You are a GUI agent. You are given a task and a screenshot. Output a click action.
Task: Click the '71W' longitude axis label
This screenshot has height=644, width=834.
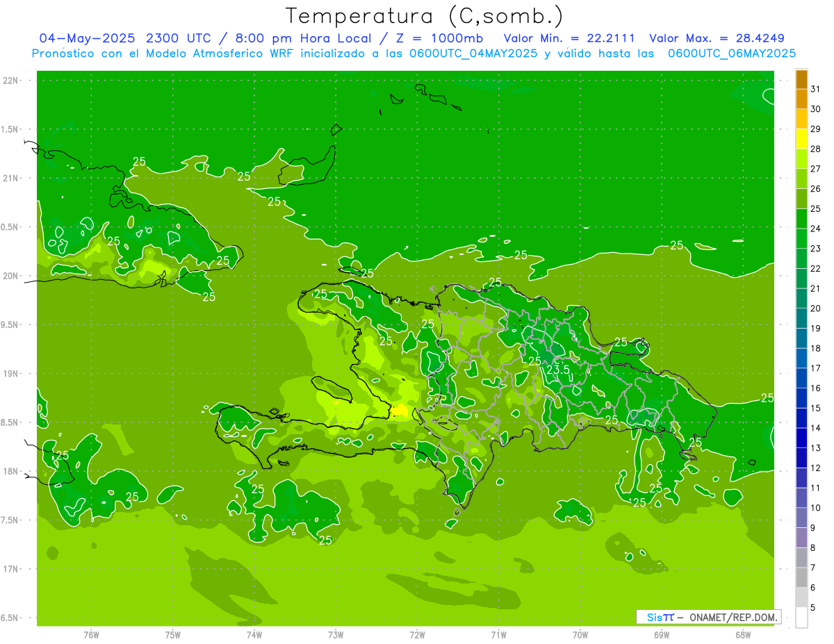(x=498, y=634)
